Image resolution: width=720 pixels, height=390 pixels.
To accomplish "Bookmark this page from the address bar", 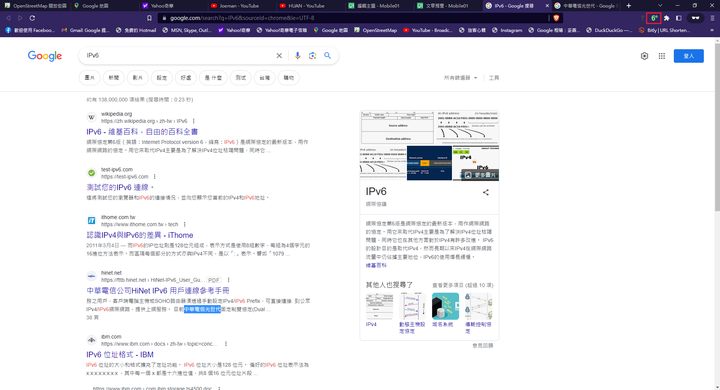I will point(149,18).
